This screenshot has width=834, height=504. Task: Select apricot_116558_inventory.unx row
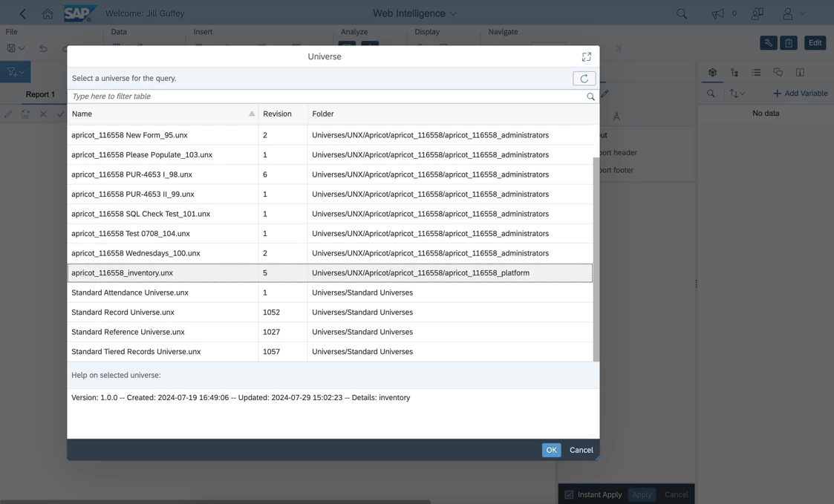pos(330,272)
